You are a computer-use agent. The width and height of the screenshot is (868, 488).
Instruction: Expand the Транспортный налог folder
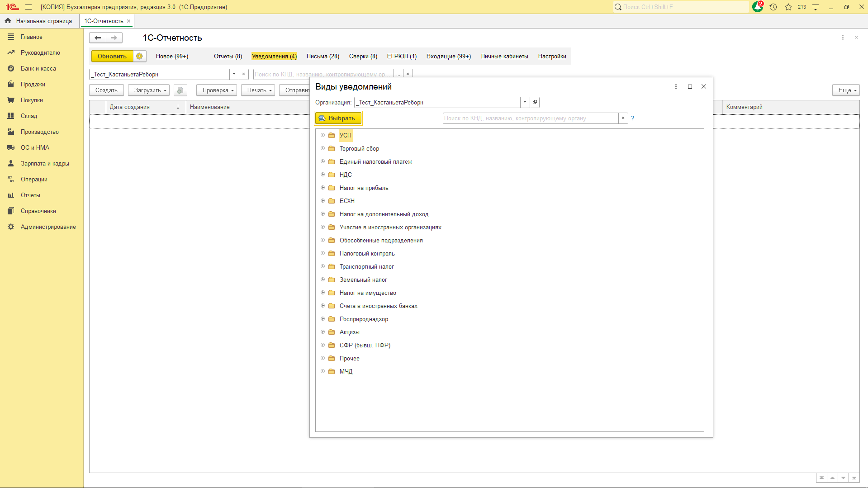click(323, 266)
